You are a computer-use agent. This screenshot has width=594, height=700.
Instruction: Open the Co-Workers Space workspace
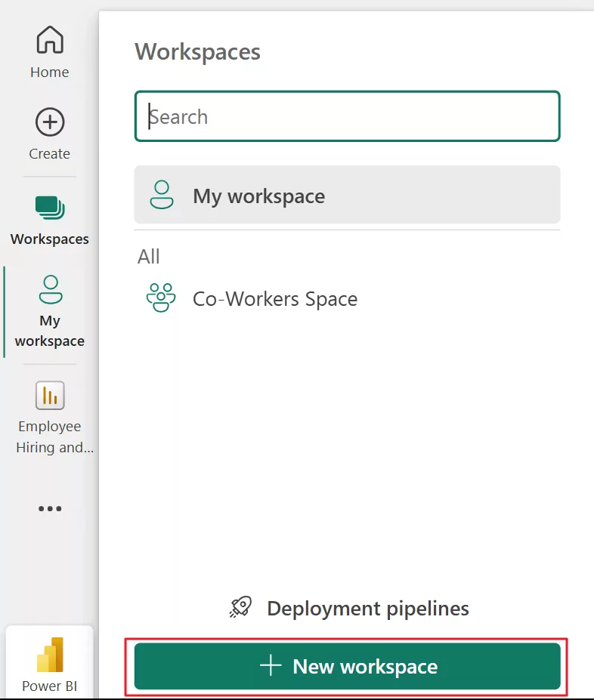(347, 298)
